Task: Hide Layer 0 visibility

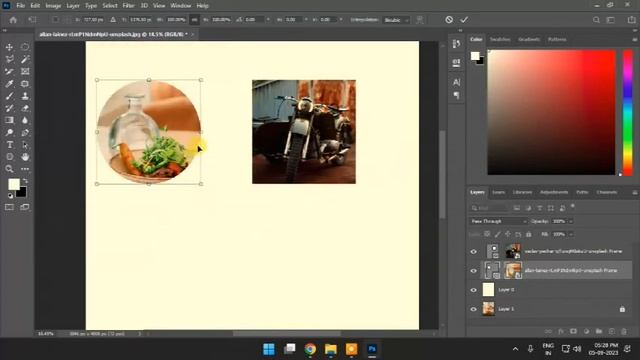Action: tap(473, 290)
